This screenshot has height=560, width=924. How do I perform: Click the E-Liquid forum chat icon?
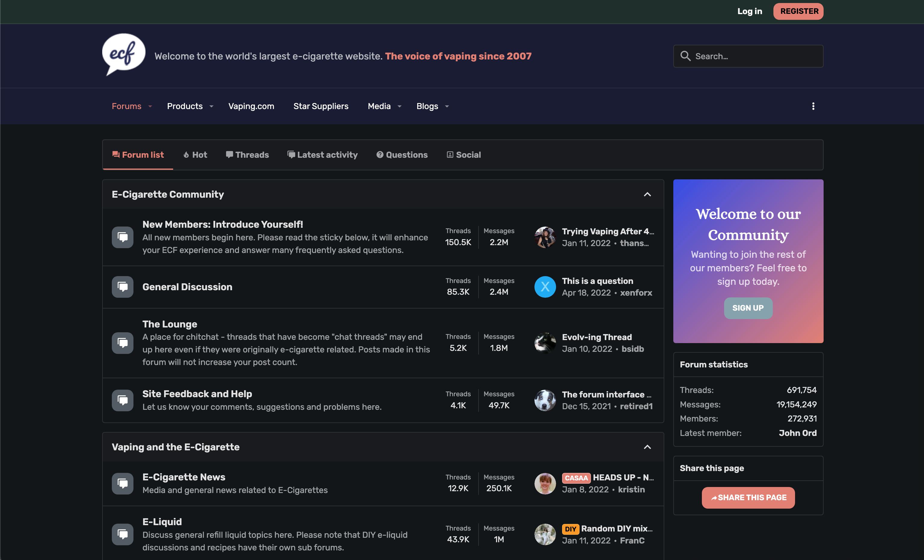[x=122, y=534]
